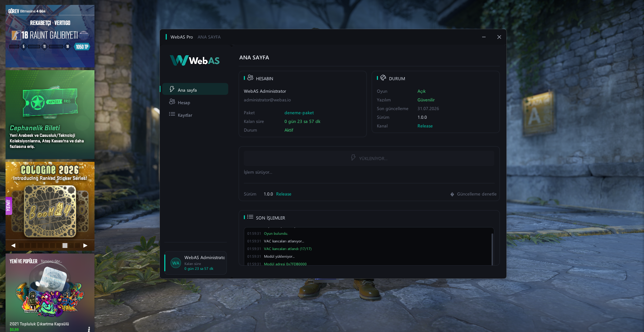Click the info icon on the capsule card
This screenshot has height=332, width=644.
(x=89, y=329)
